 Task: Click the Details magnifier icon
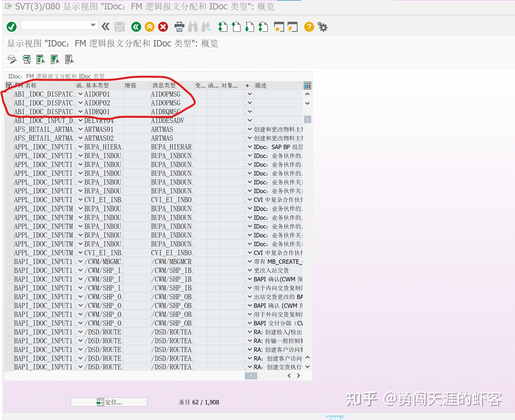click(26, 59)
